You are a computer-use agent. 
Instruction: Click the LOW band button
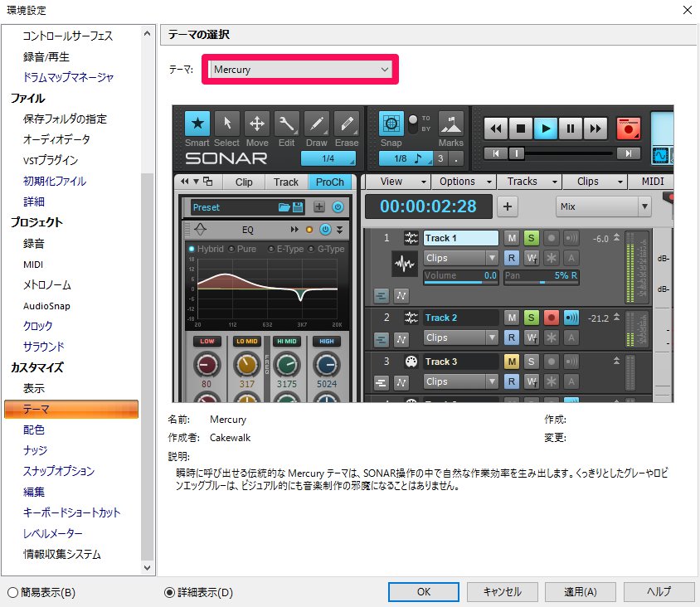(207, 342)
